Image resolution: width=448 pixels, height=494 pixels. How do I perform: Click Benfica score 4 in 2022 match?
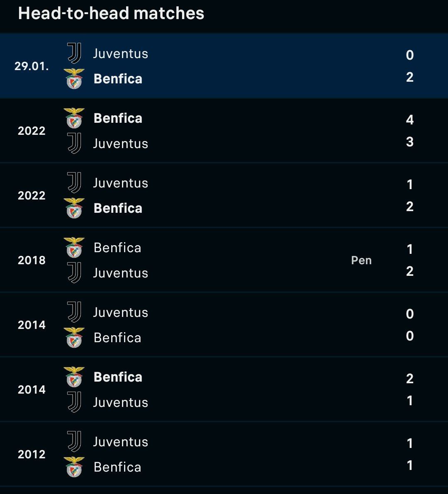[409, 120]
